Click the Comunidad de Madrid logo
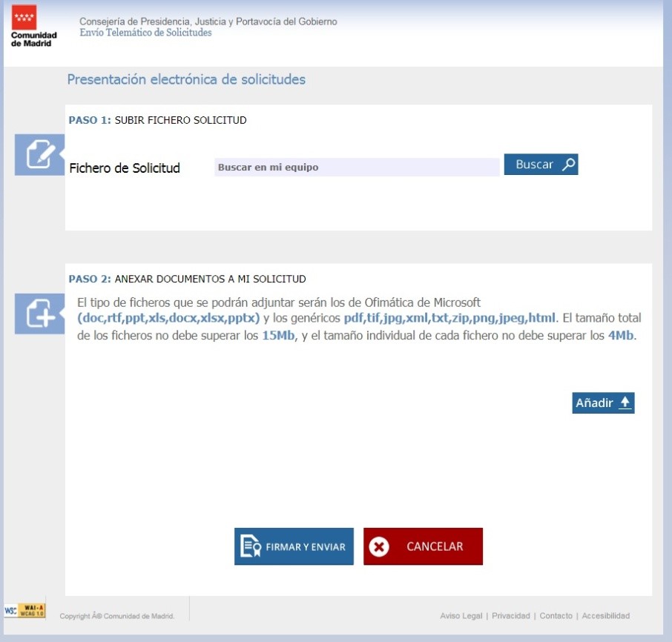The width and height of the screenshot is (672, 642). (33, 26)
